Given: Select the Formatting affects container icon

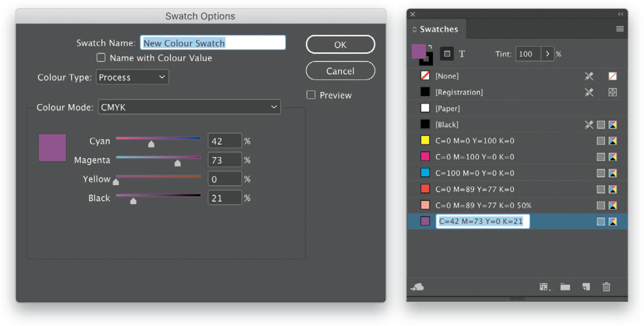Looking at the screenshot, I should pyautogui.click(x=447, y=54).
